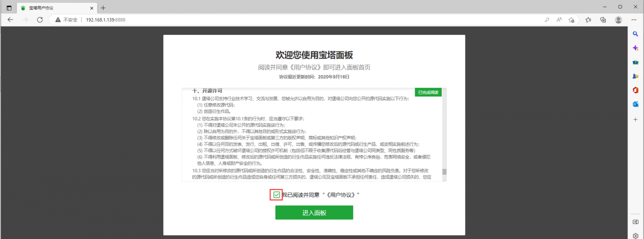Click the 不安全 site security warning
The height and width of the screenshot is (239, 644).
coord(67,20)
